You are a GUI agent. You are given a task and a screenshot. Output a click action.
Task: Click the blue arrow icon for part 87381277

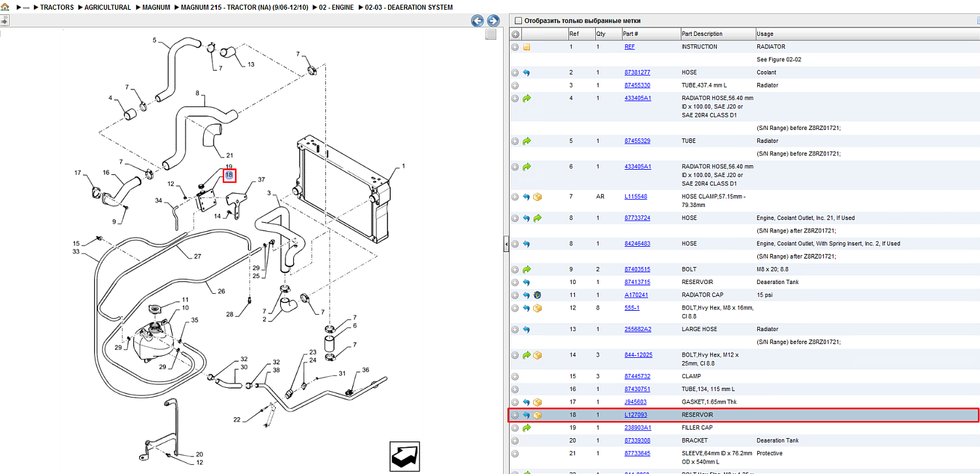coord(527,72)
